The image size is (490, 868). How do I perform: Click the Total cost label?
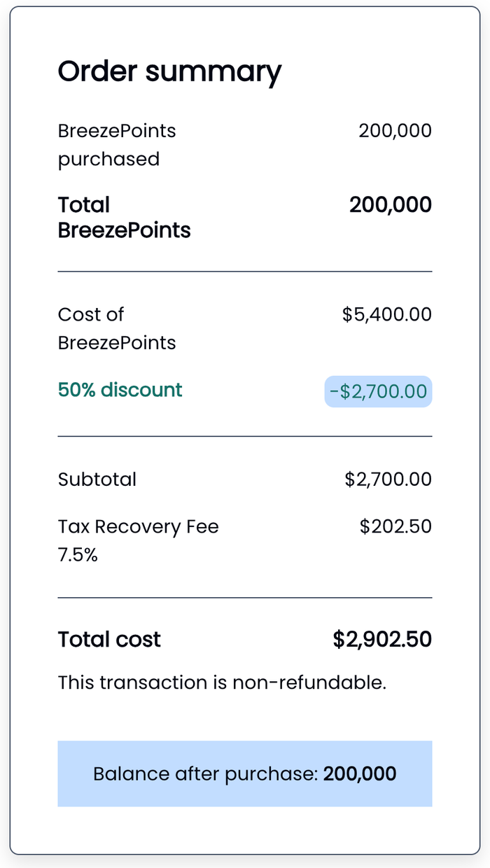point(109,640)
